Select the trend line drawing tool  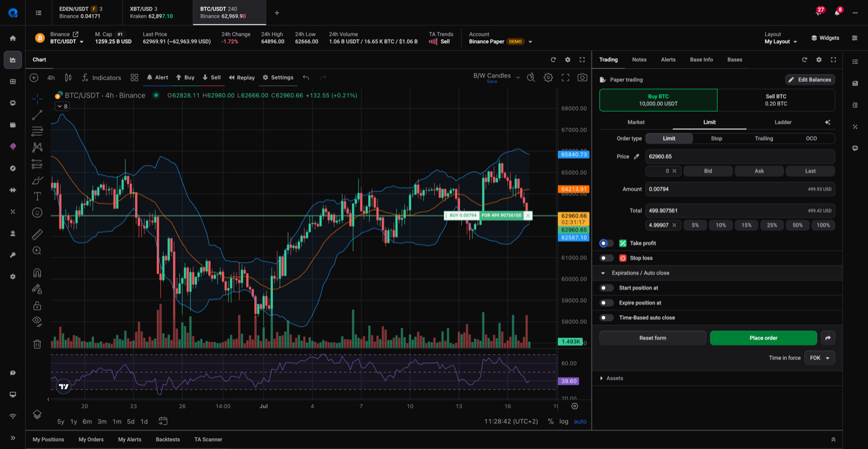point(37,115)
